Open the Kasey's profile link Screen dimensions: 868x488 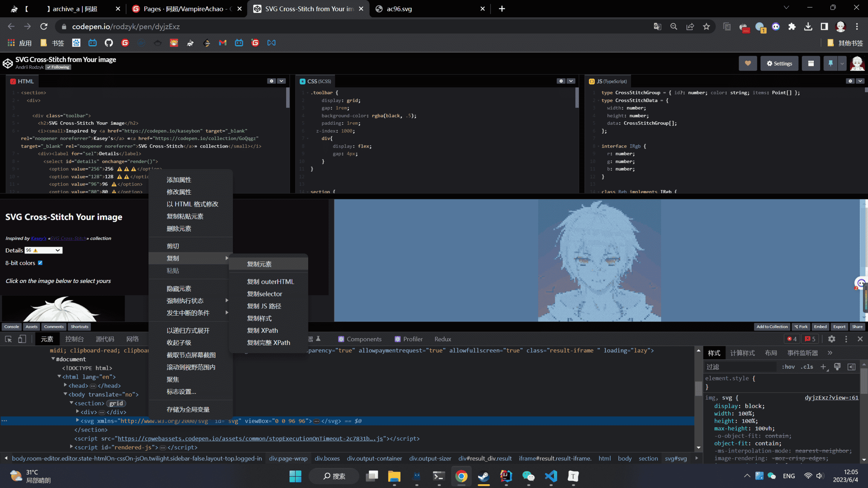point(38,238)
